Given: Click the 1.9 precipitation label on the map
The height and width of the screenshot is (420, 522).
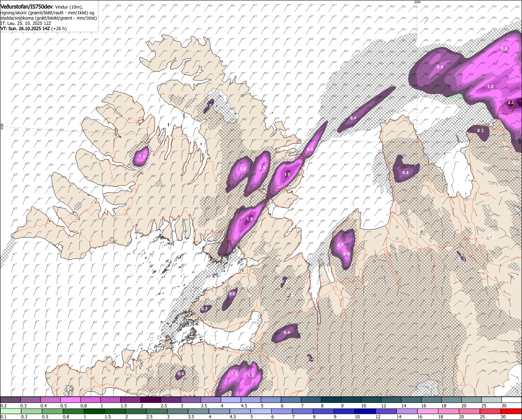Looking at the screenshot, I should click(250, 219).
